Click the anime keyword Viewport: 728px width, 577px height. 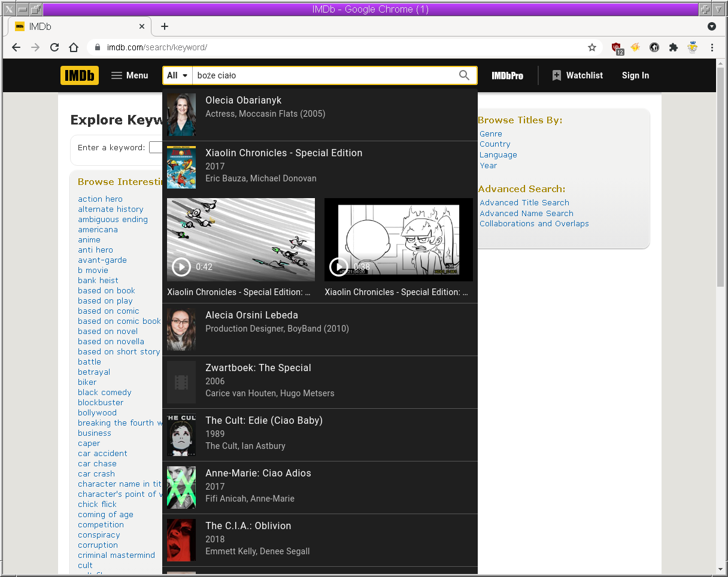click(x=89, y=240)
